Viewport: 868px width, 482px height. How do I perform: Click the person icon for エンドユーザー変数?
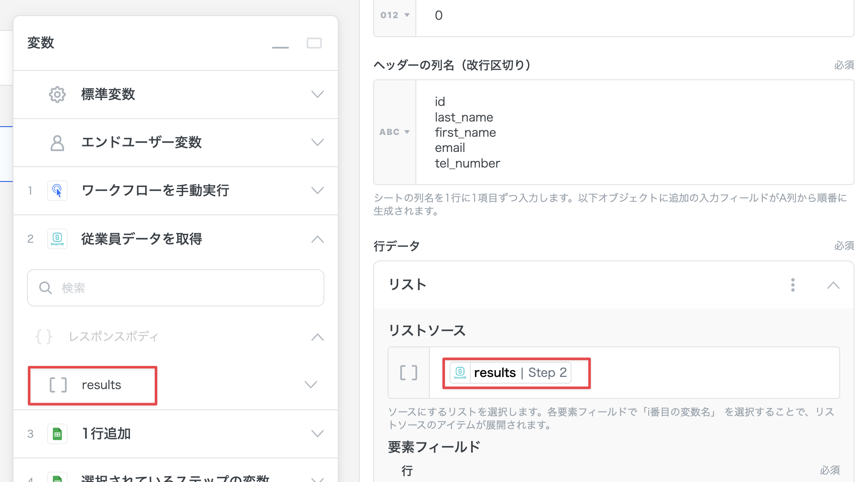pos(57,143)
